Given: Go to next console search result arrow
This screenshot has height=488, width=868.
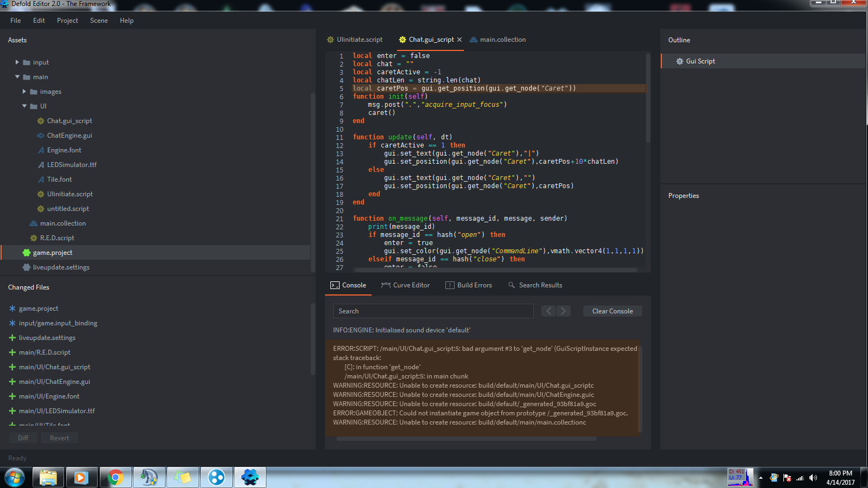Looking at the screenshot, I should (563, 311).
